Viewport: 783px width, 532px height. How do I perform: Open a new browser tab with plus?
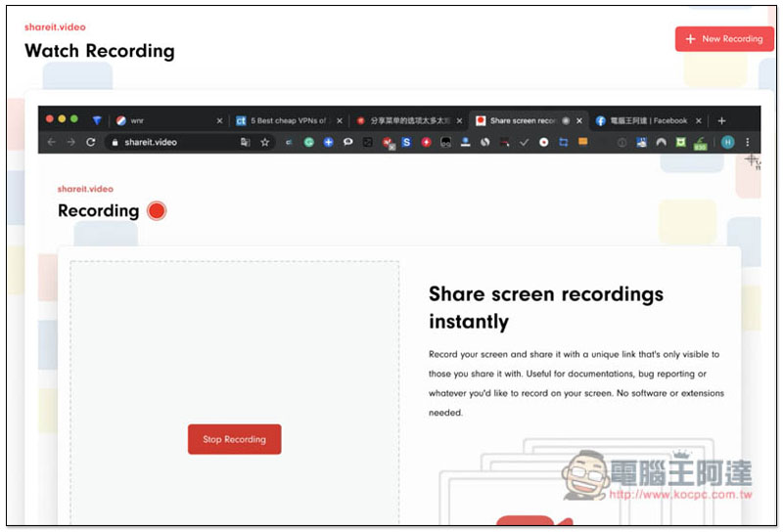click(721, 120)
